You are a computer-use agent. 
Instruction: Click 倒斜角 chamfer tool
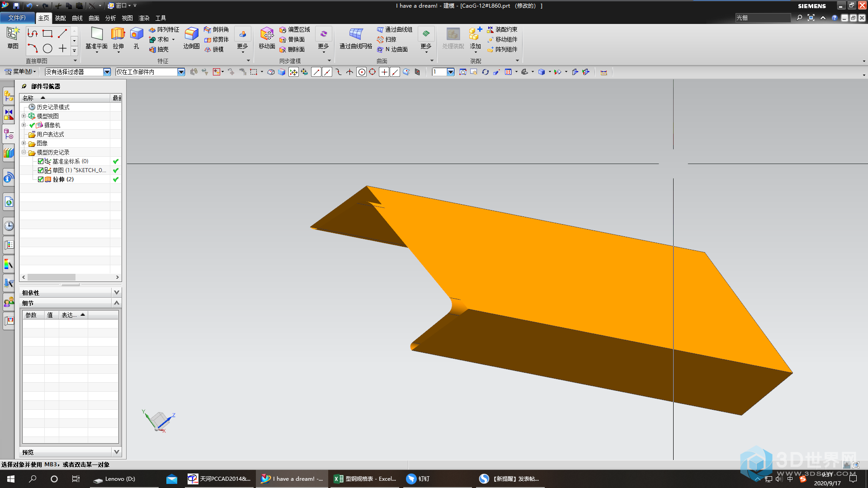tap(217, 30)
